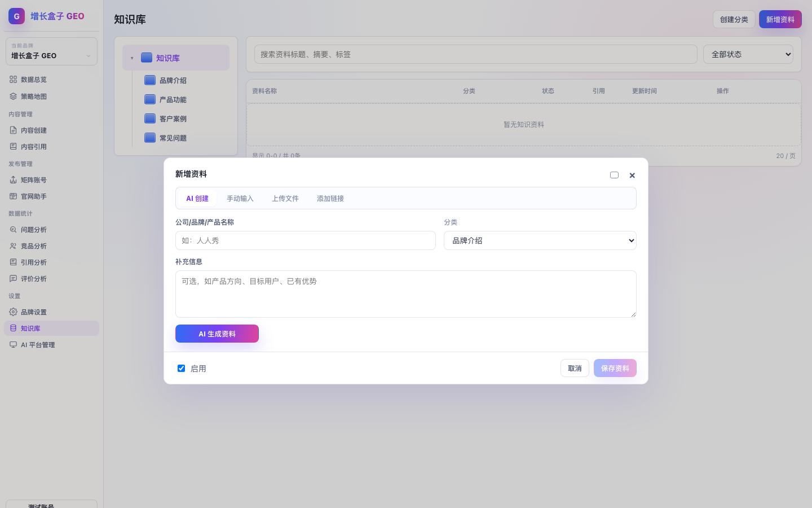Screen dimensions: 812x508
Task: Click the 创建分类 button
Action: [x=734, y=19]
